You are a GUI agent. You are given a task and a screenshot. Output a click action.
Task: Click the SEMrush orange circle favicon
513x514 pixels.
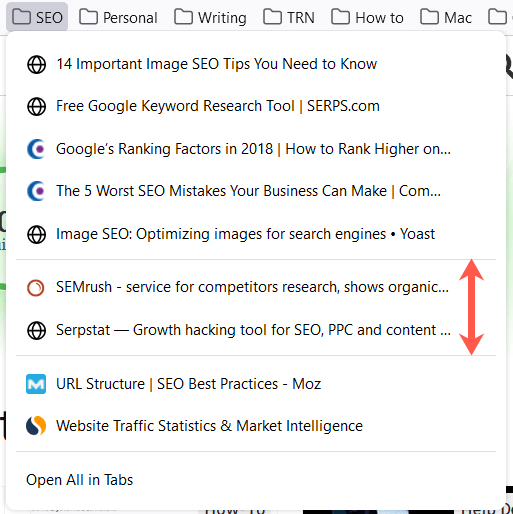(x=36, y=287)
